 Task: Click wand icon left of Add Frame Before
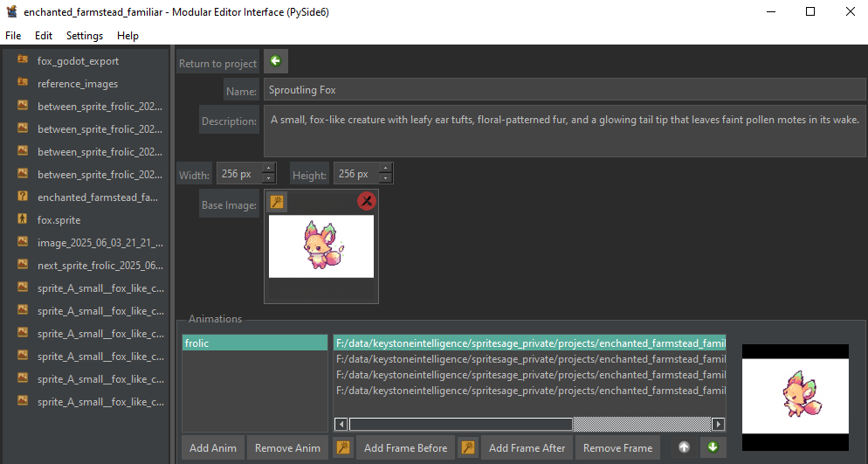[343, 447]
